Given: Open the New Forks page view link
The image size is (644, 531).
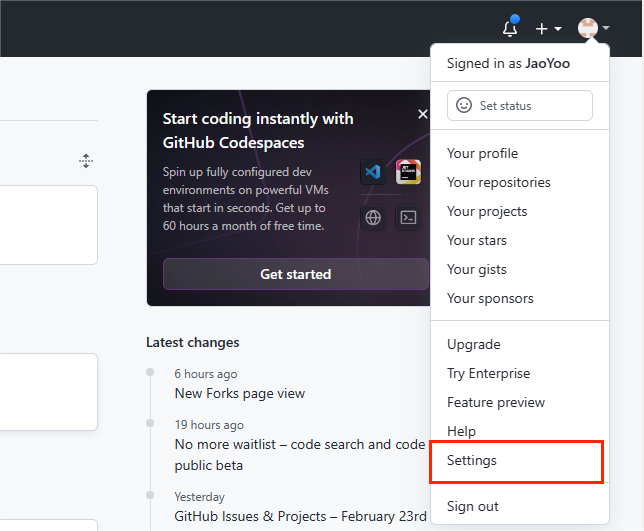Looking at the screenshot, I should [x=240, y=393].
